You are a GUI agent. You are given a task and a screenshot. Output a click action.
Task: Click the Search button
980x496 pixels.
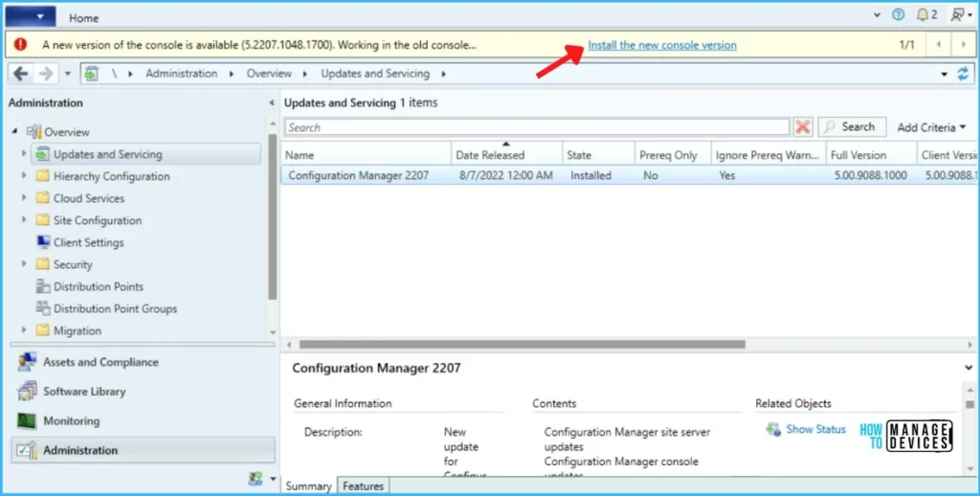point(852,127)
